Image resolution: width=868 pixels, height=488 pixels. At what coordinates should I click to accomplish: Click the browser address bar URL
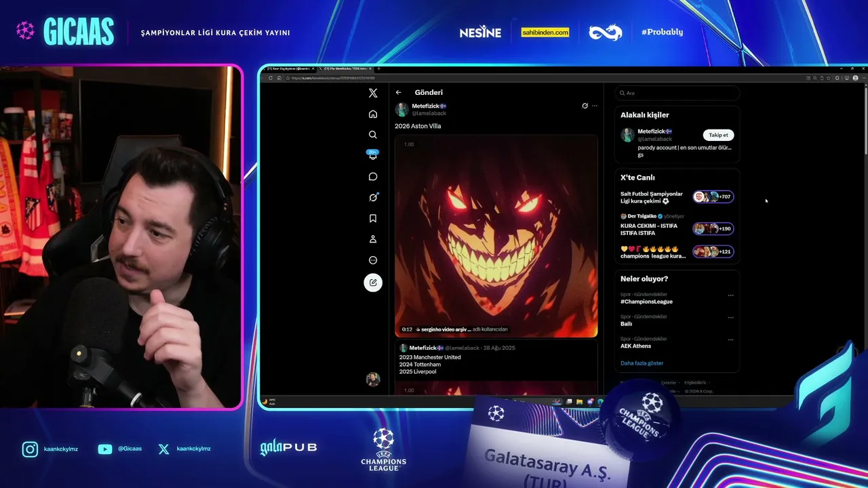pos(333,78)
